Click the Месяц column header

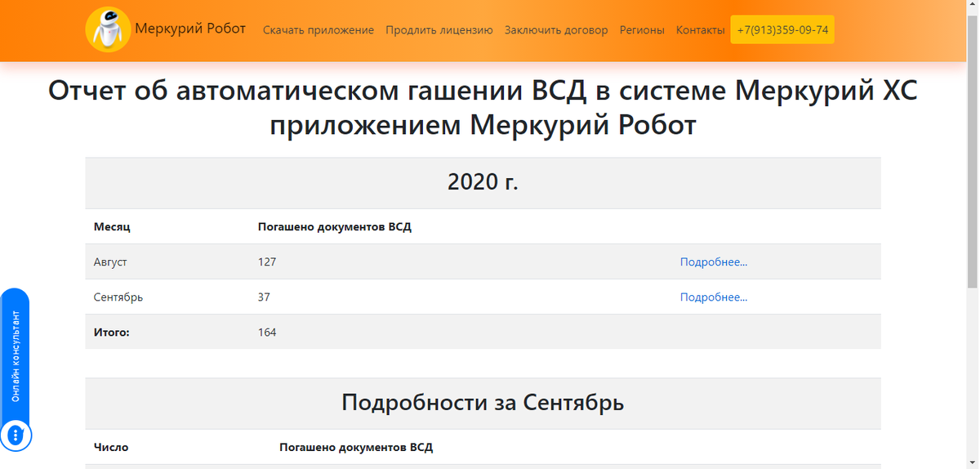pos(112,227)
